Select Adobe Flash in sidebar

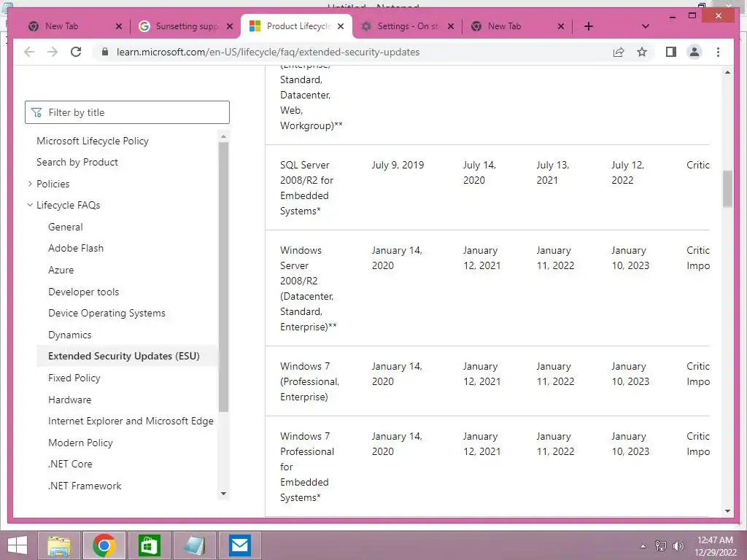click(x=76, y=248)
